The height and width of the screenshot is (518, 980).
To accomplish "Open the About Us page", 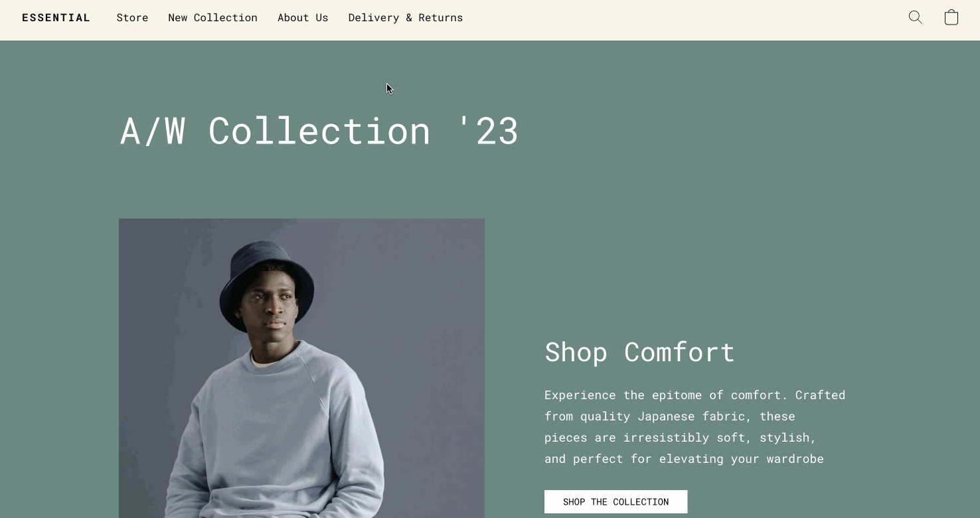I will point(303,17).
